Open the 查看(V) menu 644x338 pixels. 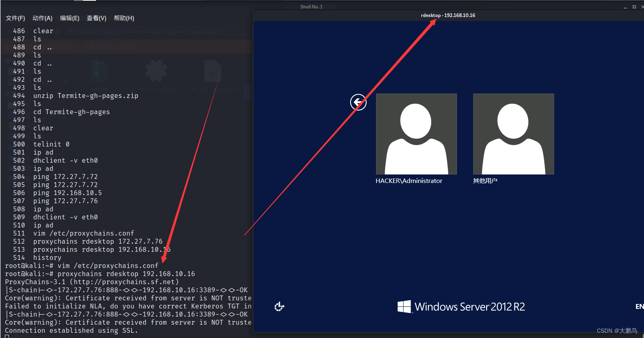point(96,18)
